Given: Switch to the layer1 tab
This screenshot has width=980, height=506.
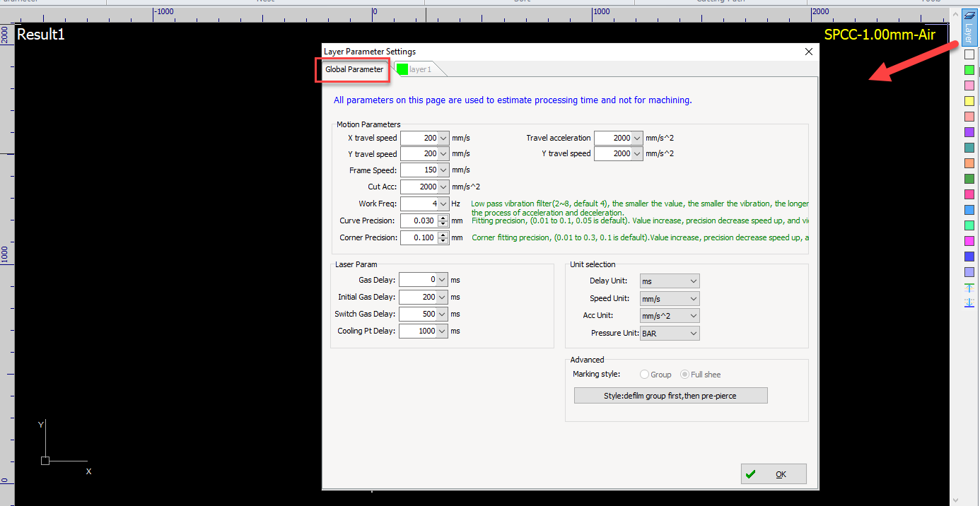Looking at the screenshot, I should [420, 69].
